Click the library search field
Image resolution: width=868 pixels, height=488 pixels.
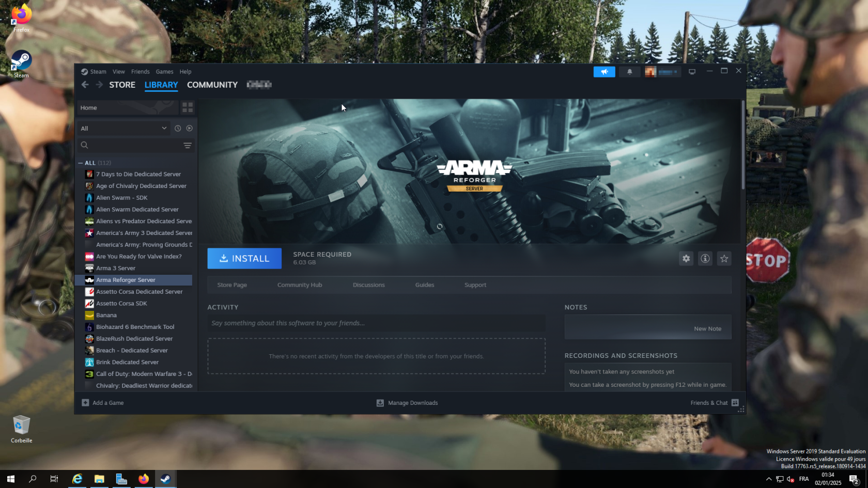135,146
